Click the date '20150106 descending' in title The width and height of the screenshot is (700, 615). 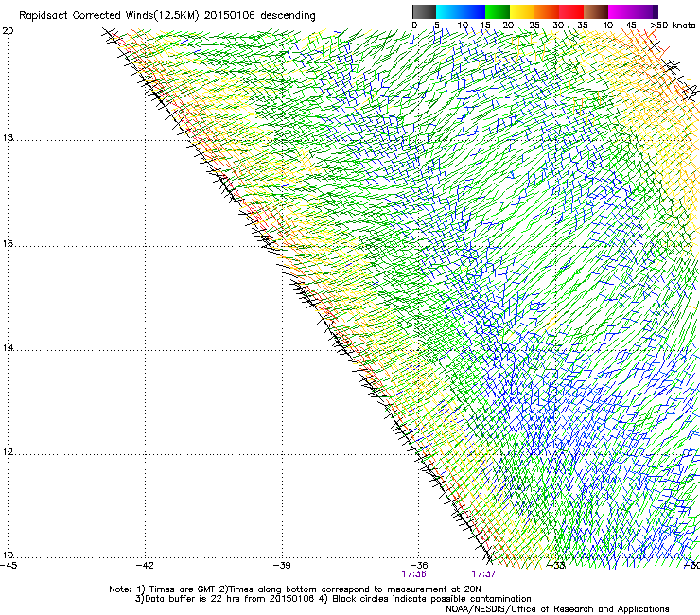coord(260,16)
